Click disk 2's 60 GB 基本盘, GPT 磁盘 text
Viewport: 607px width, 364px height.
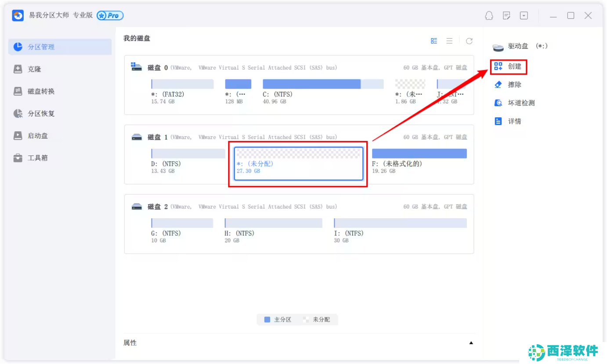[435, 206]
